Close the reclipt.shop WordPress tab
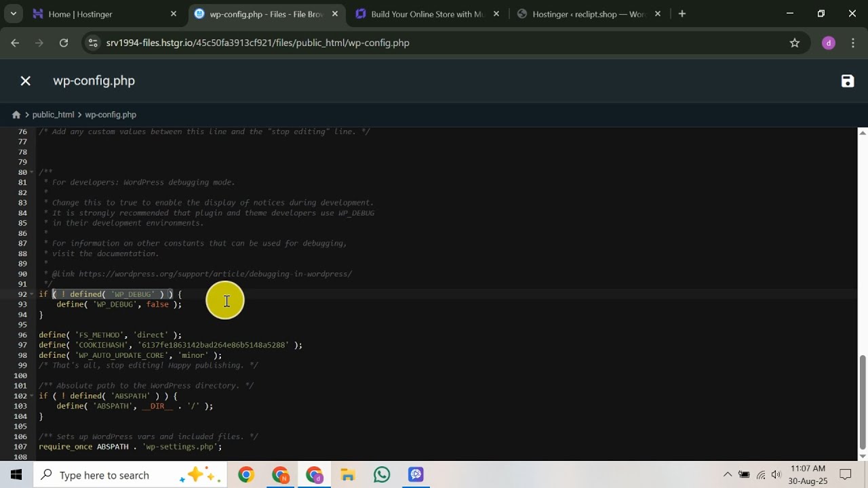Screen dimensions: 868x488 (x=658, y=14)
